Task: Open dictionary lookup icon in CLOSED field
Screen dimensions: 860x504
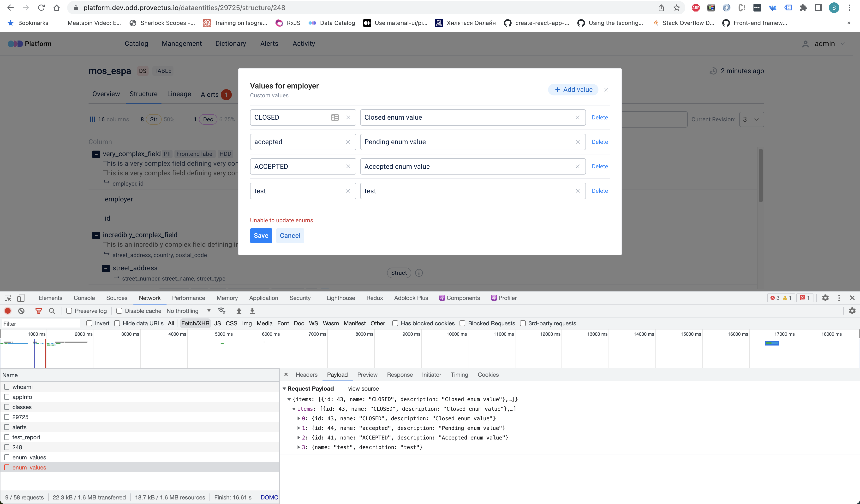Action: pyautogui.click(x=335, y=117)
